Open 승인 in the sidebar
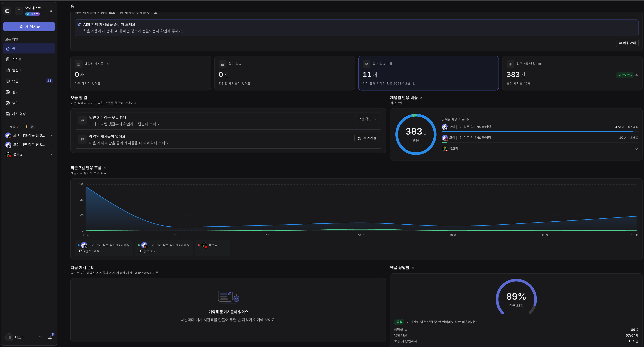This screenshot has width=644, height=347. pos(29,103)
